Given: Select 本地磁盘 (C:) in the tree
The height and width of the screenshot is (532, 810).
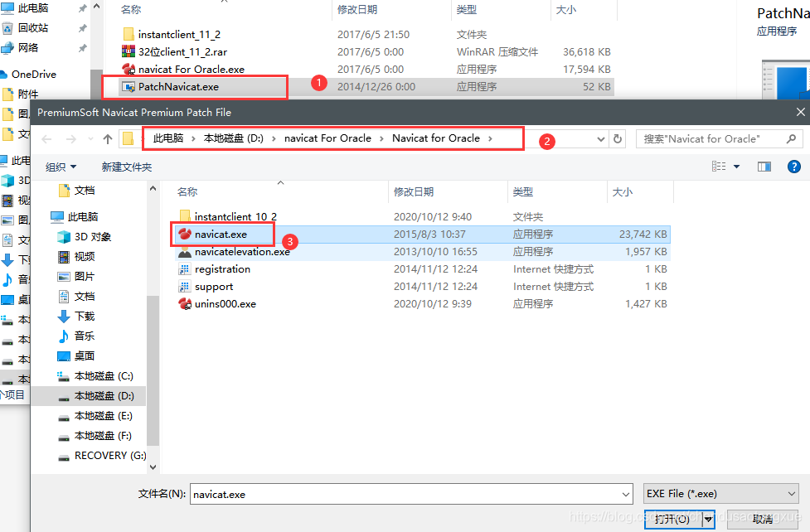Looking at the screenshot, I should point(104,376).
